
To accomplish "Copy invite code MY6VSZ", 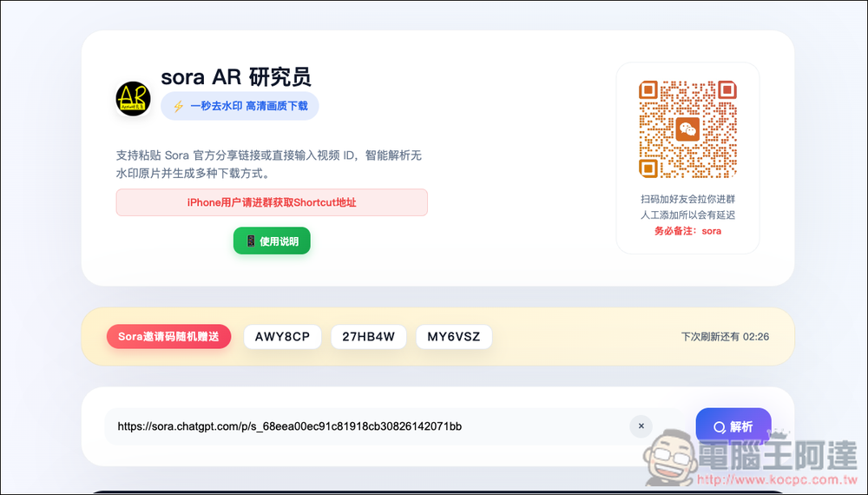I will (x=454, y=337).
